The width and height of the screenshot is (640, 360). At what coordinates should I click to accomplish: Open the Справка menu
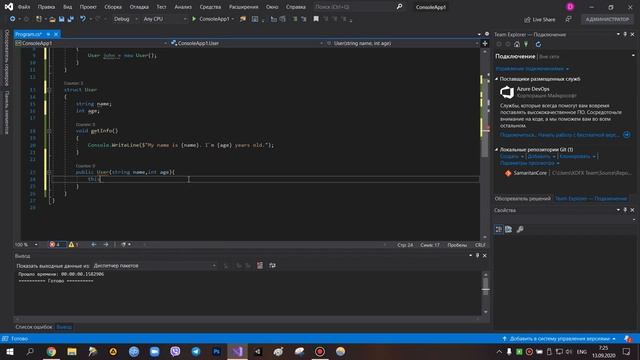pyautogui.click(x=296, y=7)
